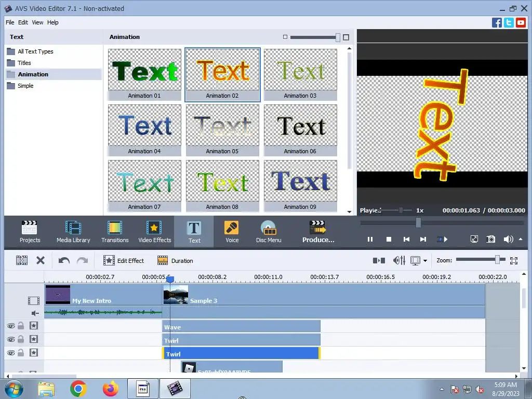Toggle visibility of the Wave effect track
The image size is (532, 399).
click(x=11, y=326)
